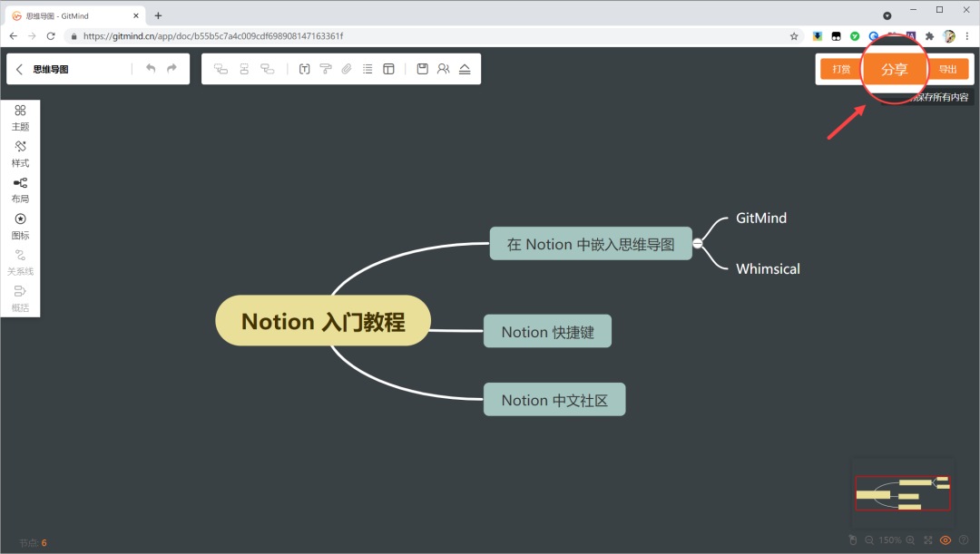Fit the map to screen
The height and width of the screenshot is (554, 980).
click(x=928, y=540)
